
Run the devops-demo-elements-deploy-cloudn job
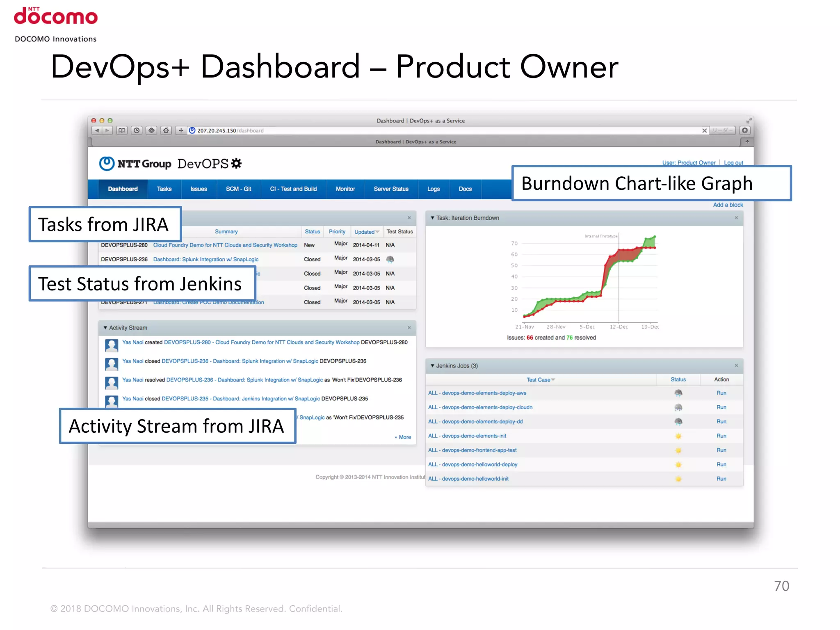[x=721, y=407]
